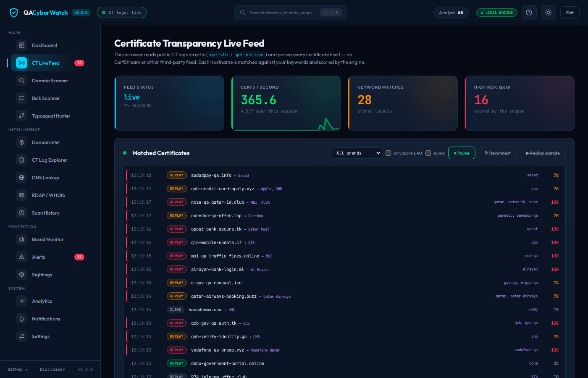588x378 pixels.
Task: Open the DNS Lookup globe icon
Action: tap(22, 178)
